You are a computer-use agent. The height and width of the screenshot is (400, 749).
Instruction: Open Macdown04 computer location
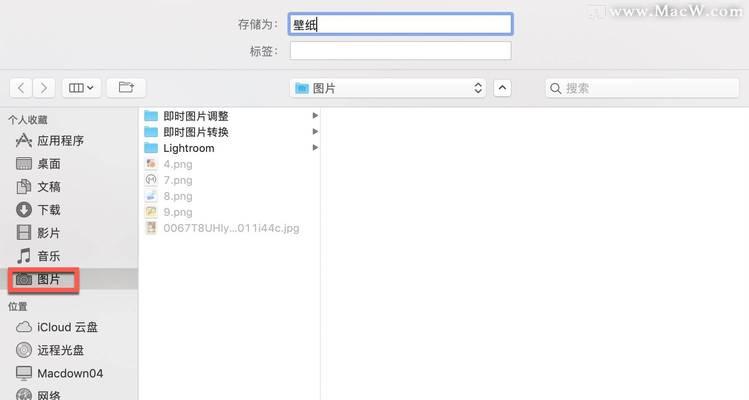(x=69, y=373)
